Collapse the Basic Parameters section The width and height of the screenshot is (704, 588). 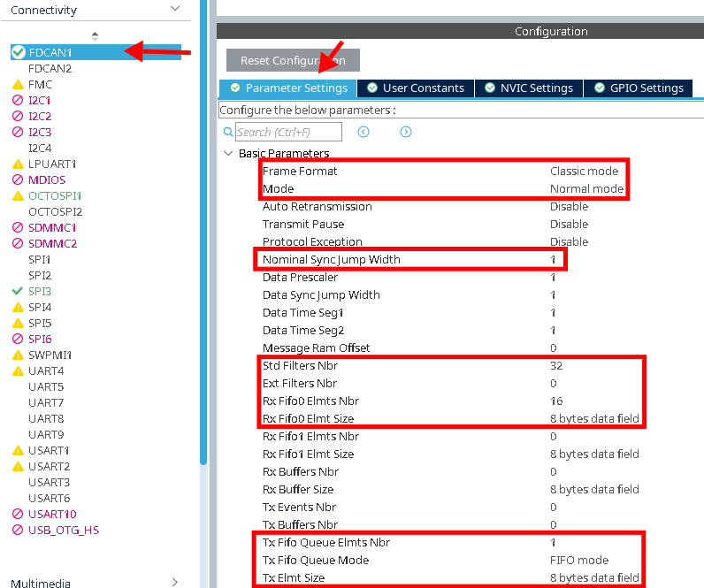[x=229, y=154]
